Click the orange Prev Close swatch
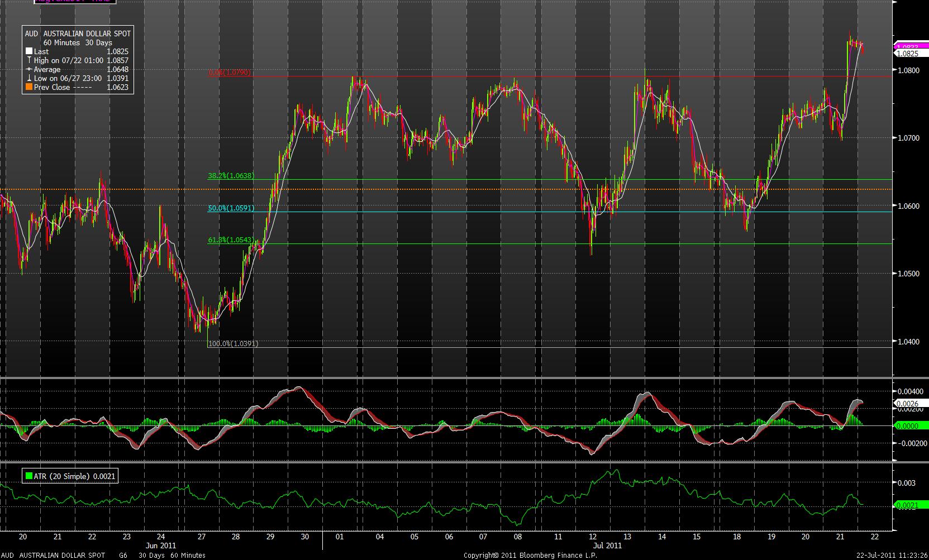The width and height of the screenshot is (929, 560). tap(29, 87)
